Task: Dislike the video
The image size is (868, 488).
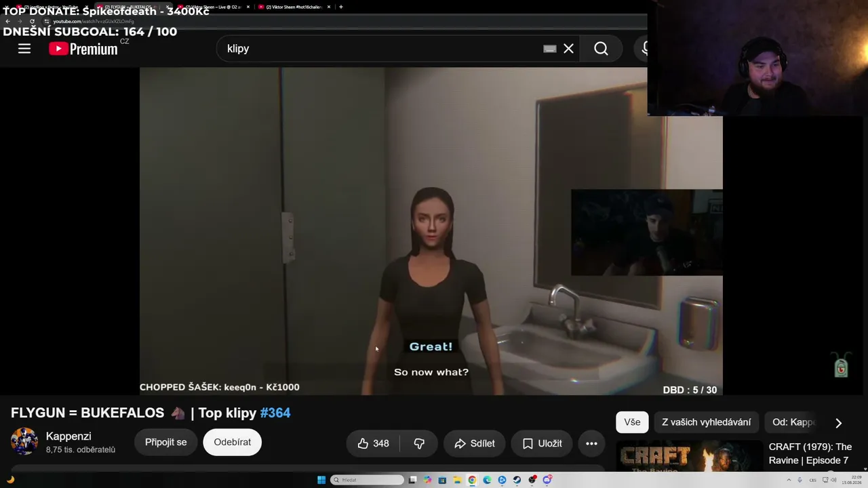Action: [419, 443]
